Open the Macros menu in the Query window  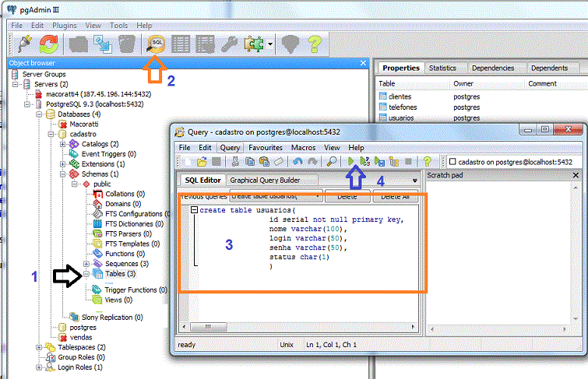coord(304,148)
